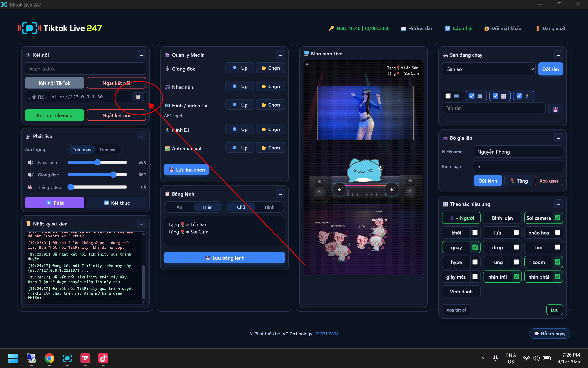Mute the Giọng đọc speaker icon
588x368 pixels.
(30, 175)
